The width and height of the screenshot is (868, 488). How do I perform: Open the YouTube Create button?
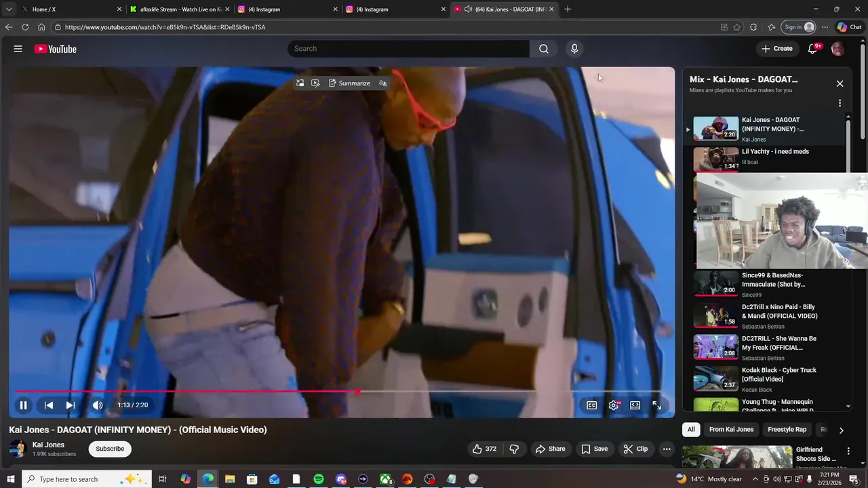pyautogui.click(x=776, y=49)
